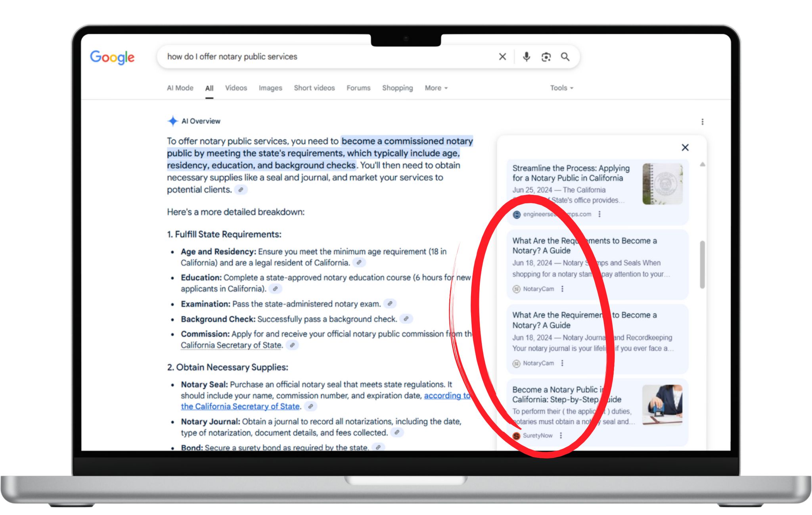
Task: Click the SuretyNow favicon
Action: 516,436
